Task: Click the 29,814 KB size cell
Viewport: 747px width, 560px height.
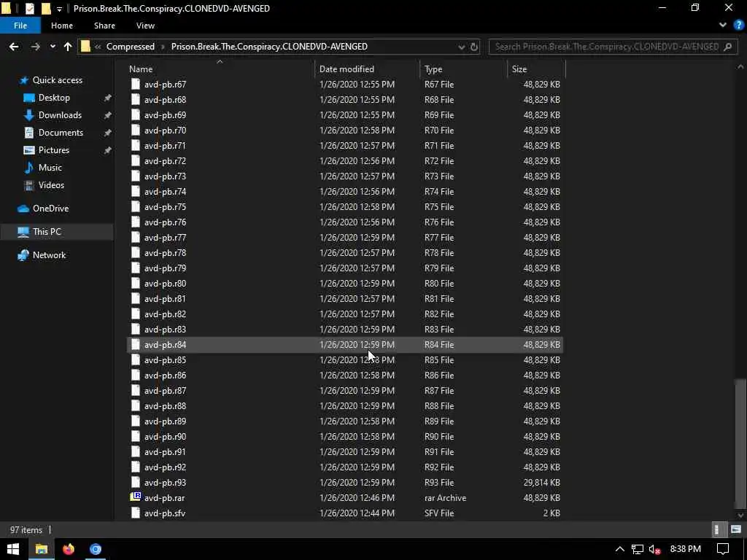Action: pos(541,483)
